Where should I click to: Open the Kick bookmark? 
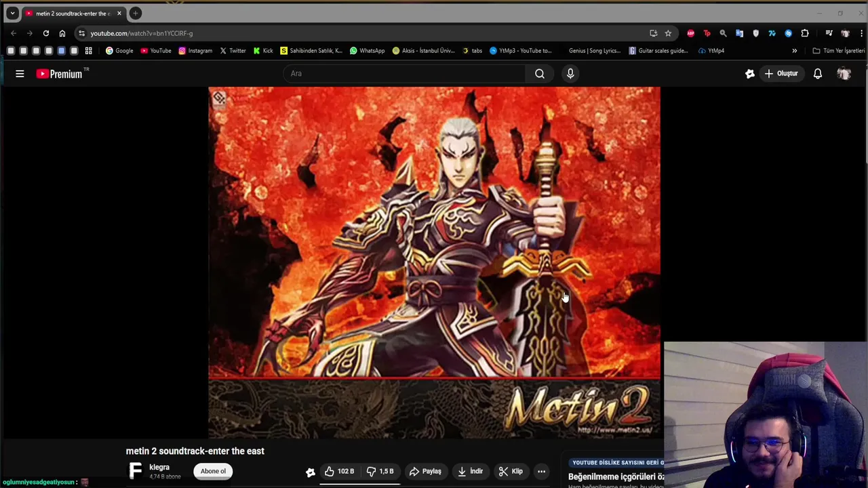[263, 51]
